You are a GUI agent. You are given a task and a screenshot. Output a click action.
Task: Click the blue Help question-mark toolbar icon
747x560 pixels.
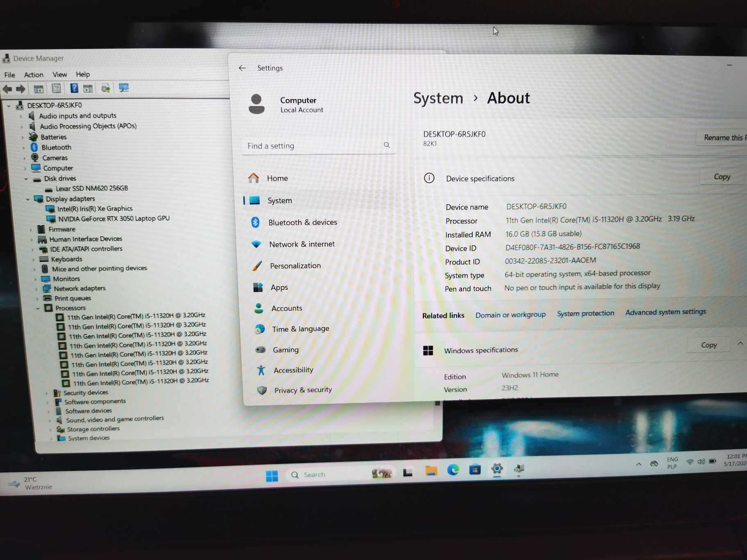pos(74,88)
